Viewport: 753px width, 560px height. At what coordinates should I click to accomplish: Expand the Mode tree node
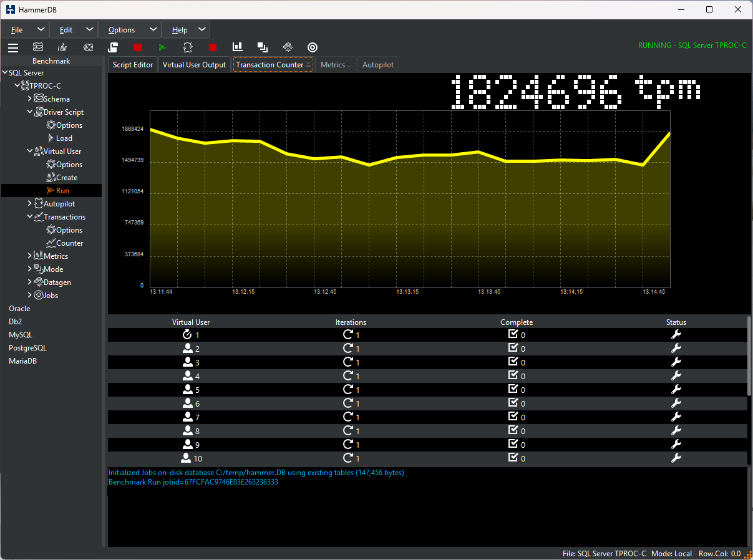coord(30,269)
